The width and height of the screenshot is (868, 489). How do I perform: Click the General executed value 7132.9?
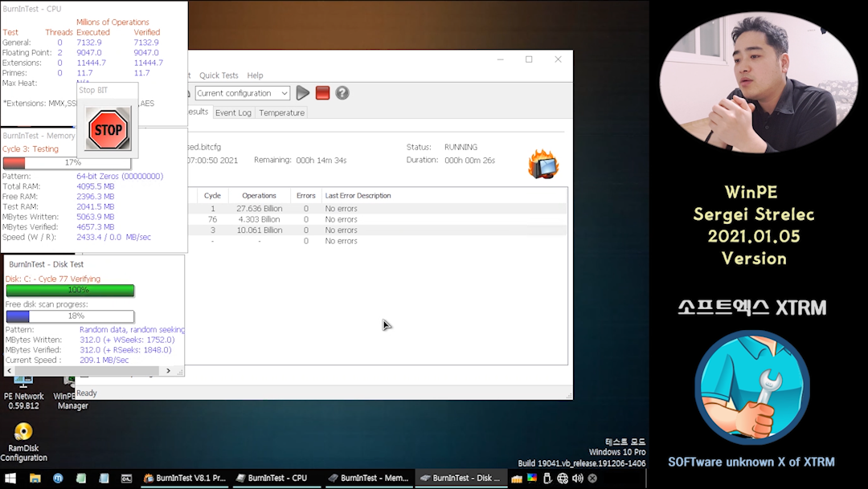[89, 43]
